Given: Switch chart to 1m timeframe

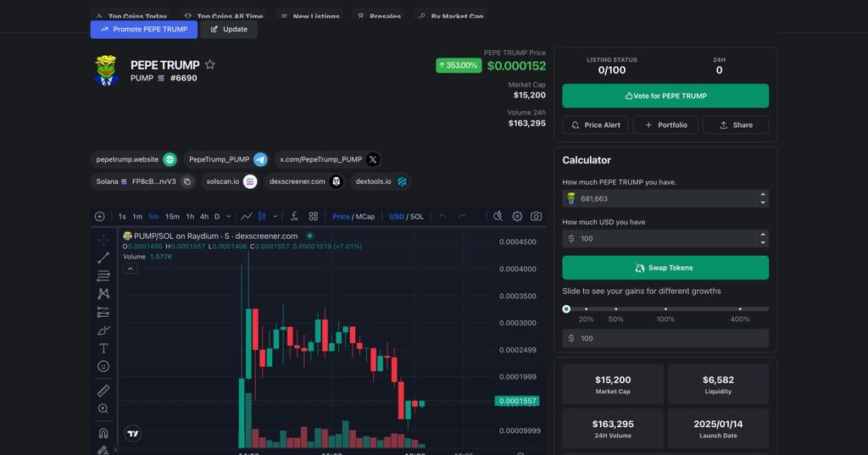Looking at the screenshot, I should tap(137, 216).
